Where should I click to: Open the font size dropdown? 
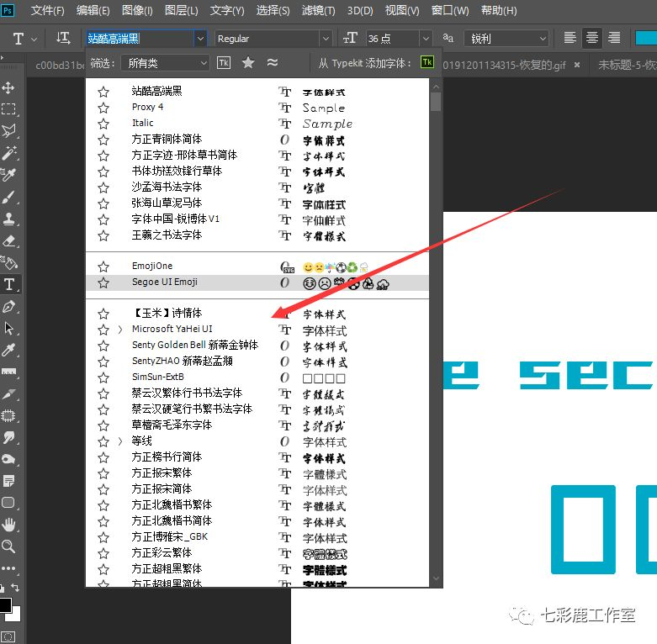pos(426,39)
